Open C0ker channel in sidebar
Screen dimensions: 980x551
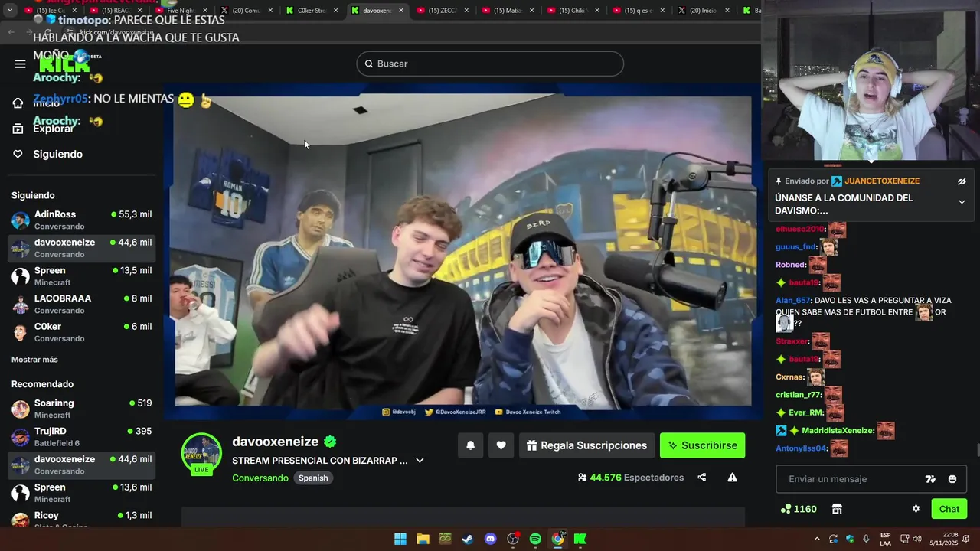tap(81, 331)
